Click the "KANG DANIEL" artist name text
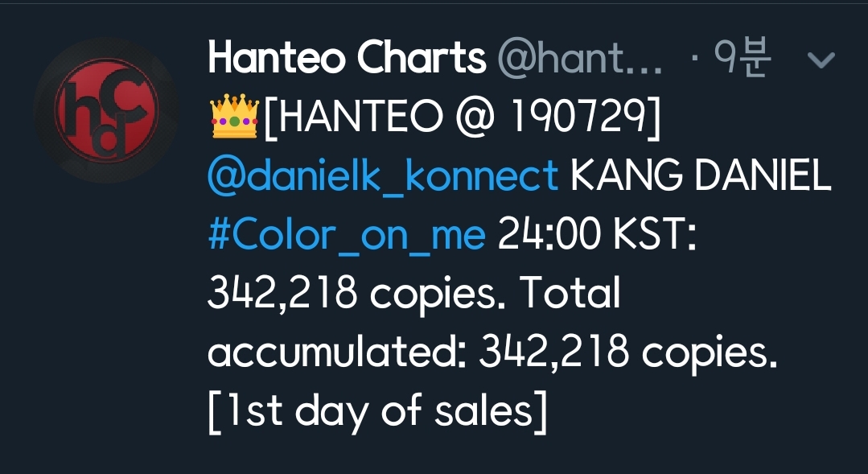This screenshot has width=868, height=474. click(700, 177)
